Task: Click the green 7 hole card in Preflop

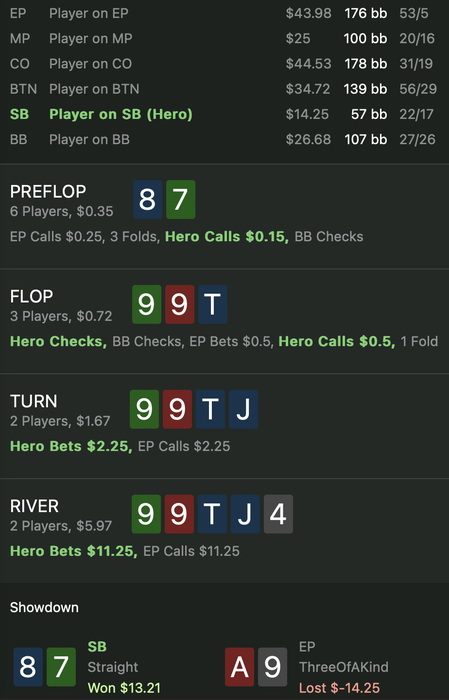Action: [x=180, y=200]
